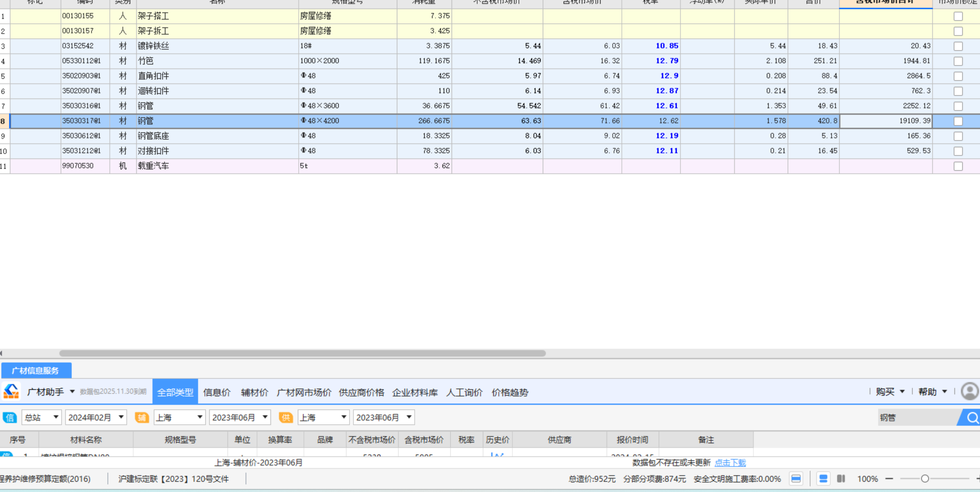Click the 19109.39 total cell
Screen dimensions: 980x492
tap(886, 121)
